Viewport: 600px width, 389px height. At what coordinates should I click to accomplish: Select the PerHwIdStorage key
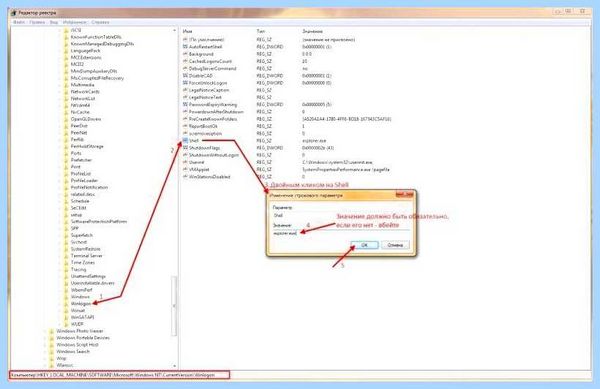pyautogui.click(x=87, y=146)
